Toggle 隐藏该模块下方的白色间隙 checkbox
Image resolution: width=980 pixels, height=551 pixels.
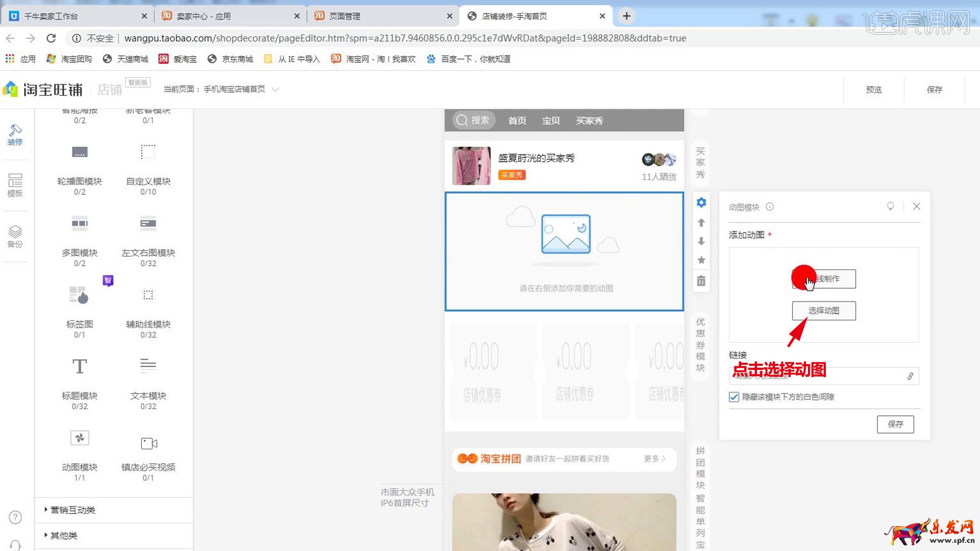pyautogui.click(x=734, y=397)
